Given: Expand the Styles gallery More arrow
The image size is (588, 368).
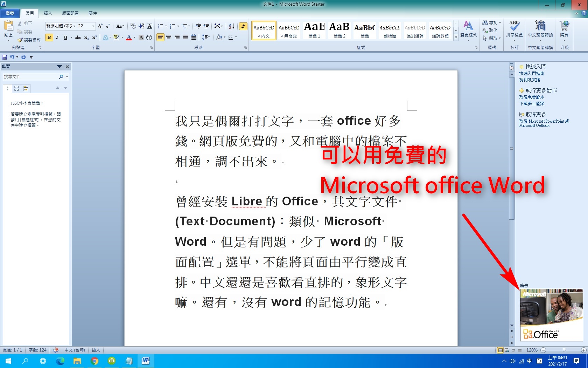Looking at the screenshot, I should 456,38.
